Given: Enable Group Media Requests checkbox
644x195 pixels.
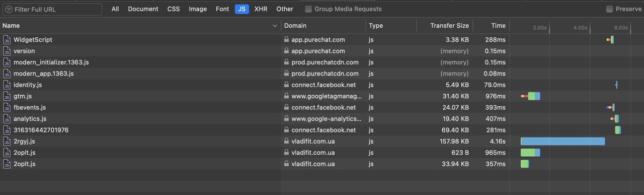Looking at the screenshot, I should click(308, 9).
